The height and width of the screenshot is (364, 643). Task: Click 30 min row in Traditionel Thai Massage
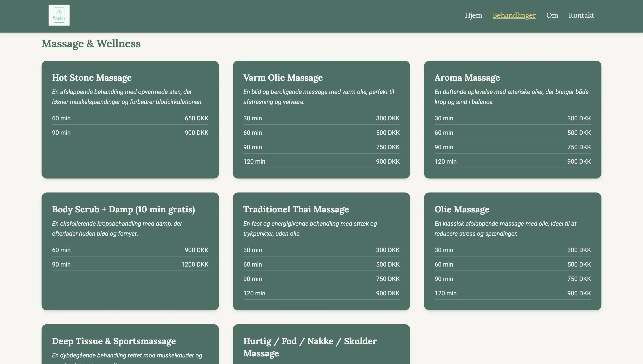click(x=321, y=250)
